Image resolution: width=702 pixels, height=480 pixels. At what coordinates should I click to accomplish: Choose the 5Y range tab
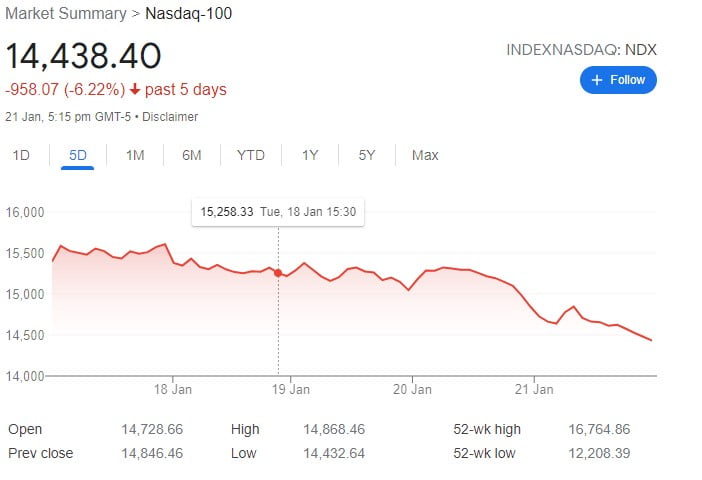[367, 155]
